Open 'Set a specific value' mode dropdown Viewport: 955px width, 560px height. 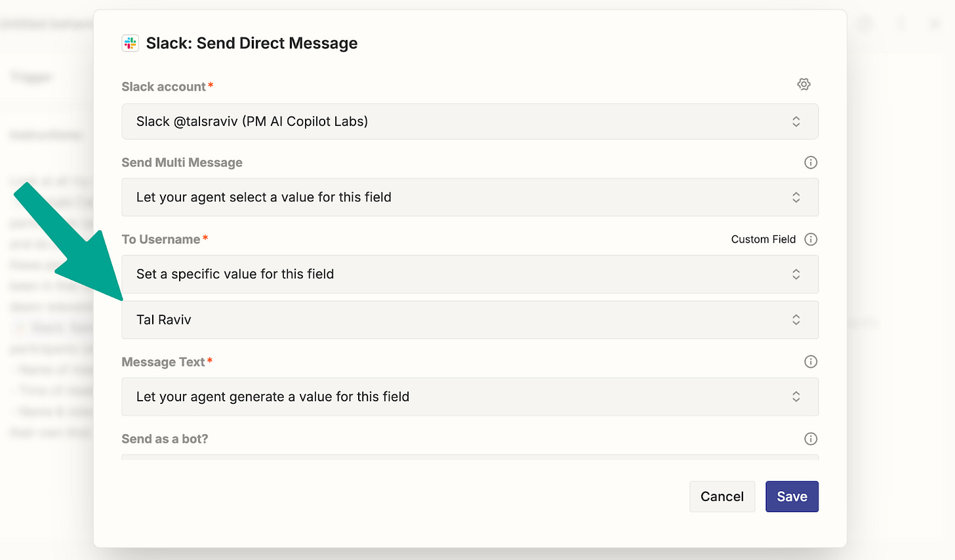click(x=470, y=274)
